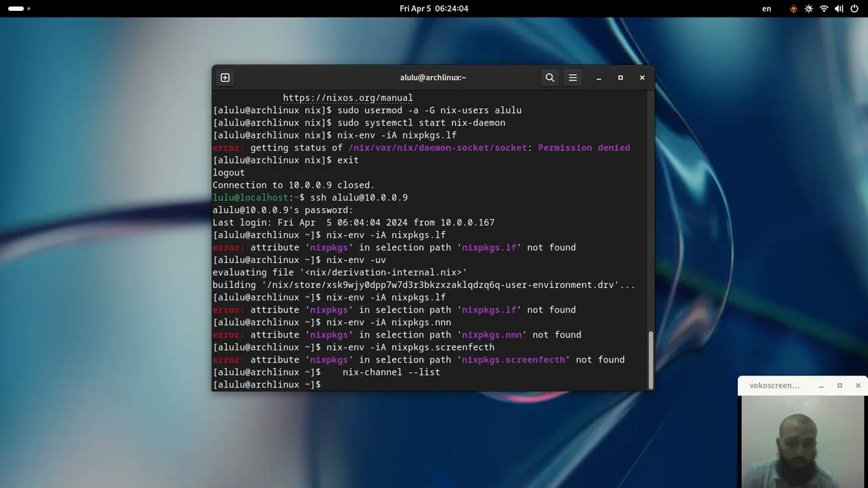Click the volume icon in top bar
868x488 pixels.
(839, 9)
